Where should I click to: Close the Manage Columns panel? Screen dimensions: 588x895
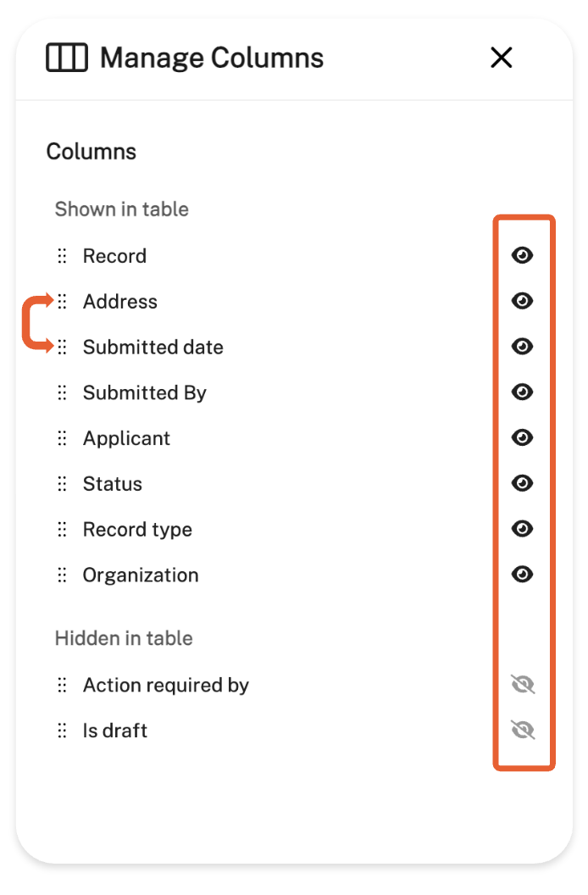502,58
